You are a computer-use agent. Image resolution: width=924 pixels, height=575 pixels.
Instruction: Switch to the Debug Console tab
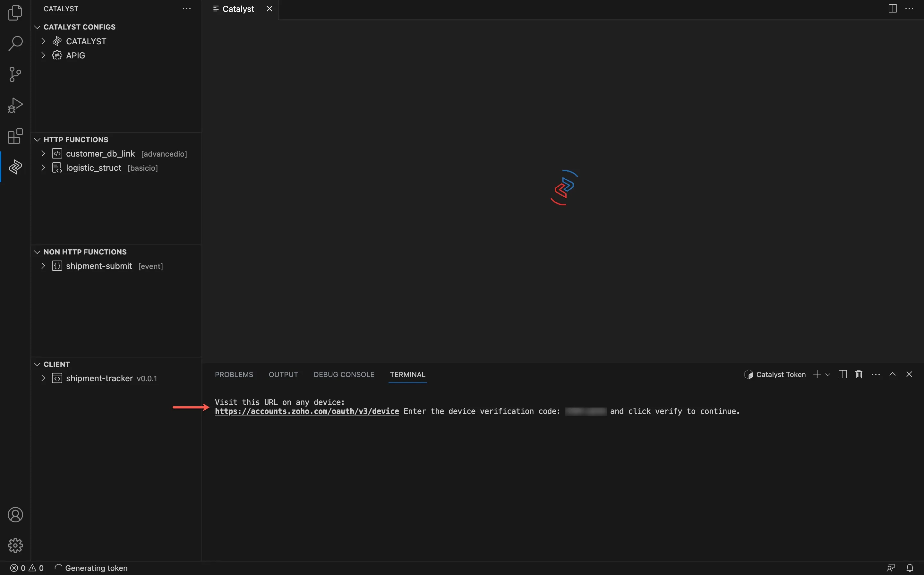pos(344,374)
